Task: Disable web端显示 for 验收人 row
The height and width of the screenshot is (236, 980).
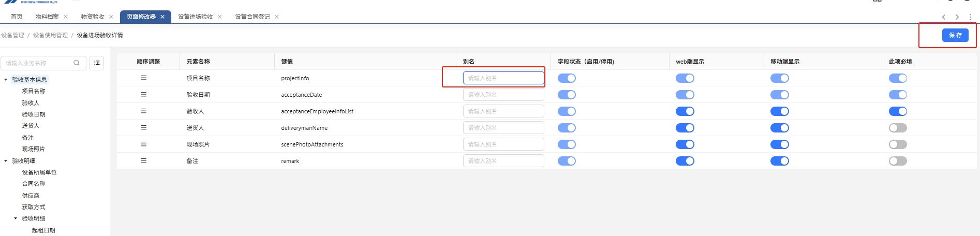Action: coord(685,111)
